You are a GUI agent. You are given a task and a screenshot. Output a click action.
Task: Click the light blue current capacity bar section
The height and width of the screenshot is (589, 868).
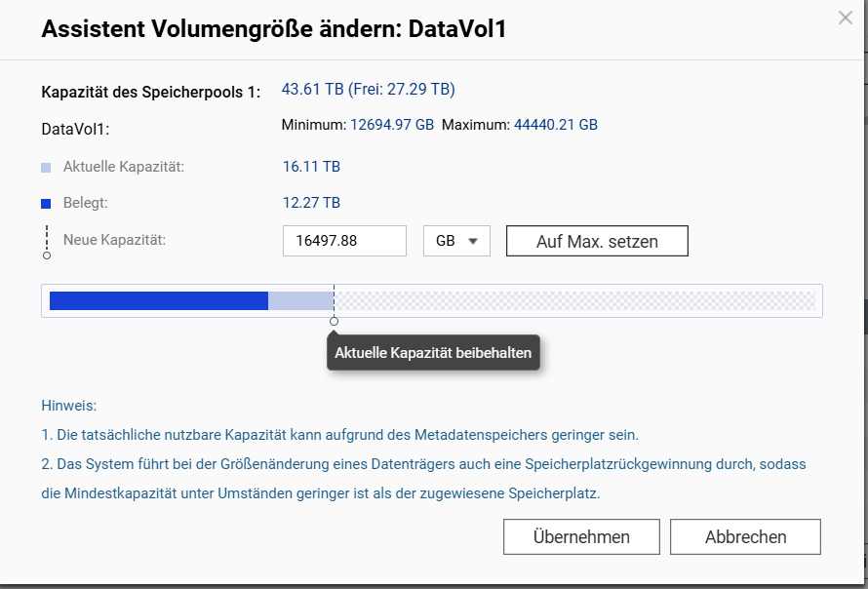tap(300, 300)
